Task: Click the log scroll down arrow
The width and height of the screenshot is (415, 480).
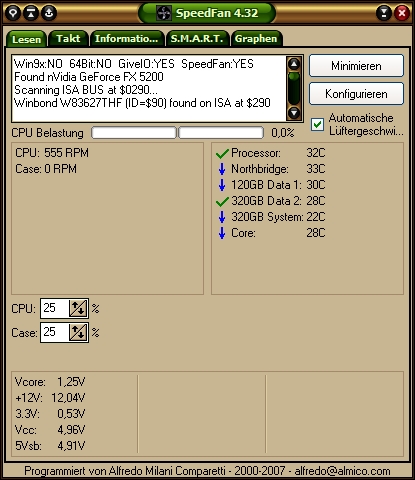Action: (x=294, y=113)
